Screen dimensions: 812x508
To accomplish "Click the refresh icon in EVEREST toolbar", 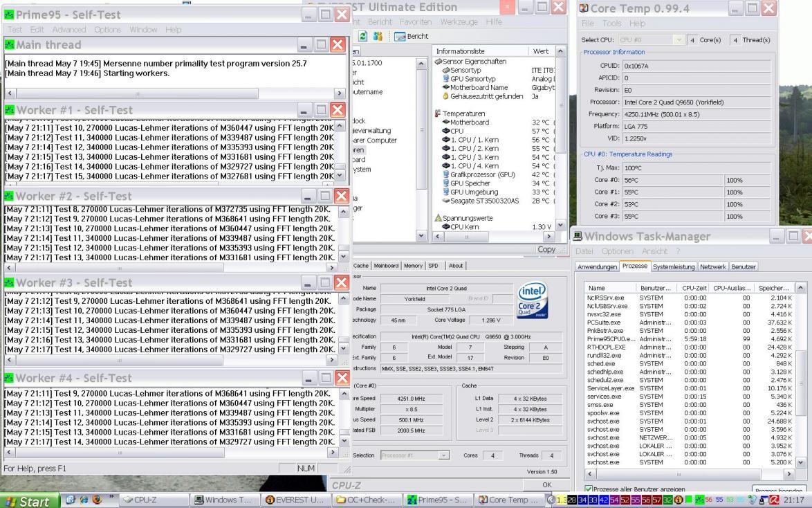I will pyautogui.click(x=363, y=36).
